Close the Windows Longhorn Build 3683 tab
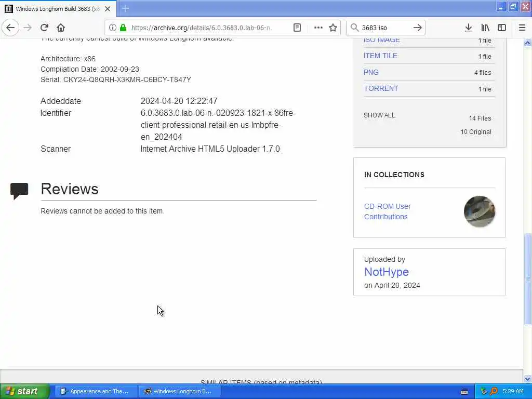Viewport: 532px width, 399px height. click(108, 9)
